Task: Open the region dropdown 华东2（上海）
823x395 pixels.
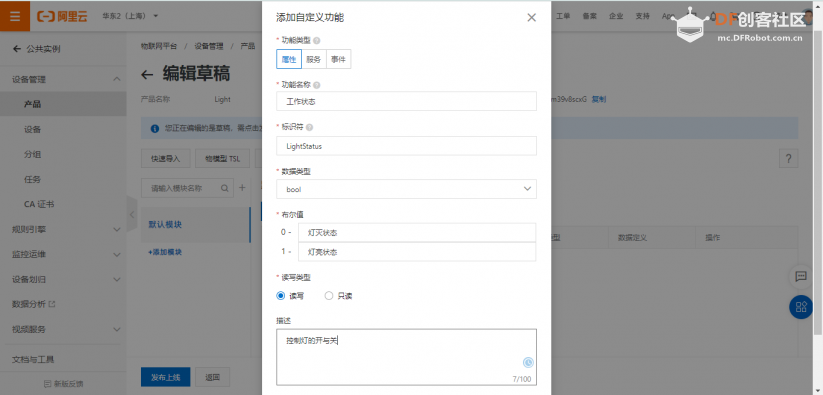Action: click(x=130, y=16)
